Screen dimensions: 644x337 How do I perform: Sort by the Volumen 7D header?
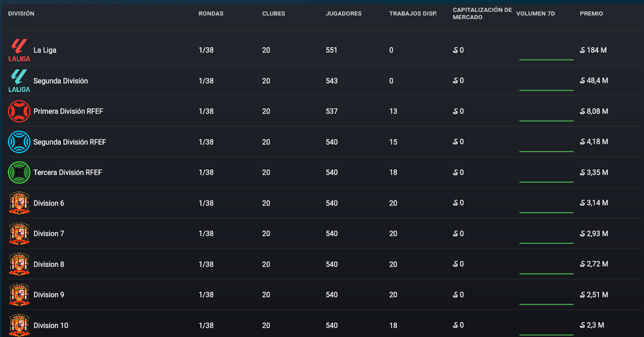(x=536, y=14)
